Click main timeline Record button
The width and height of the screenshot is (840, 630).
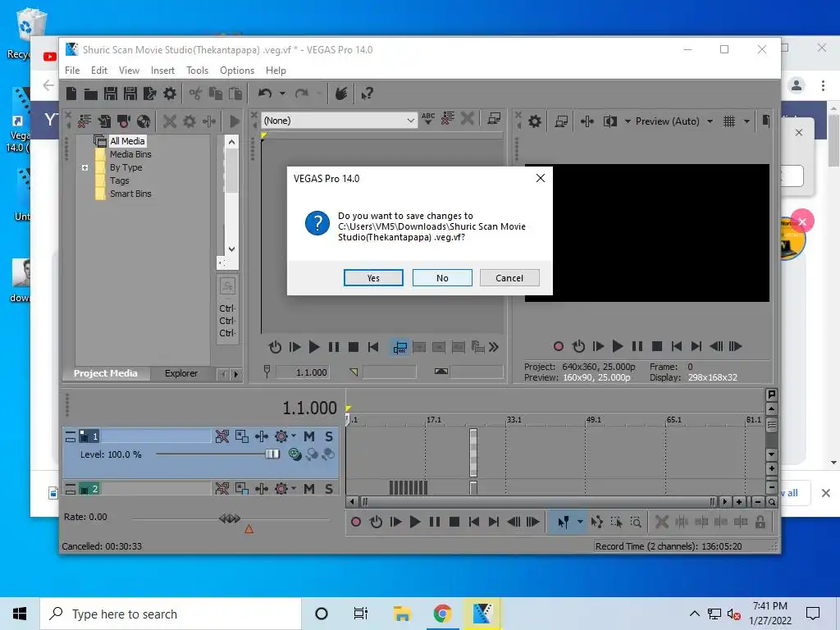click(356, 522)
